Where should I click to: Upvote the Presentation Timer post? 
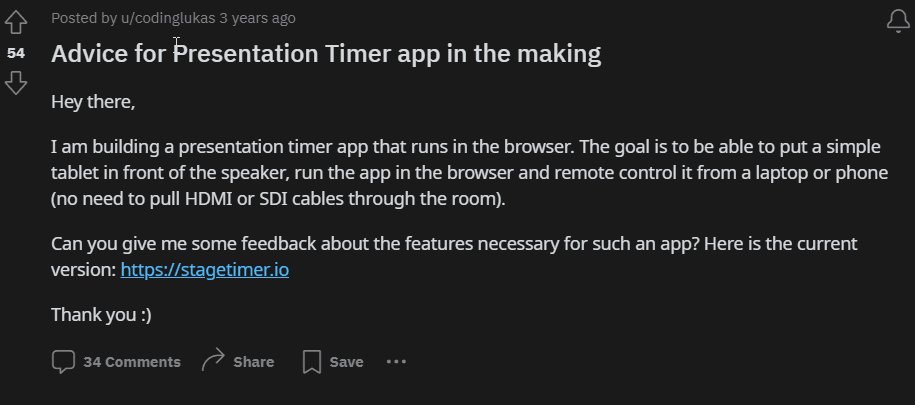pyautogui.click(x=16, y=23)
